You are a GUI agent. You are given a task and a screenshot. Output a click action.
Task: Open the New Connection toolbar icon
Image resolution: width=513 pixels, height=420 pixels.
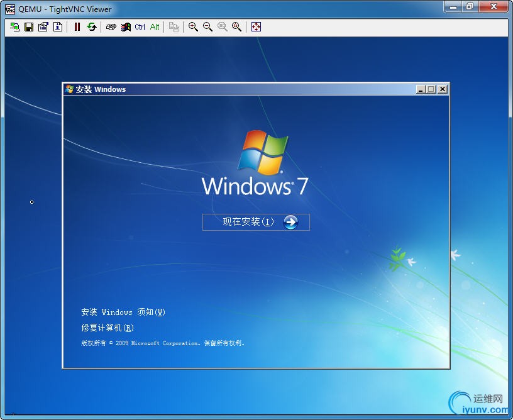[x=14, y=27]
